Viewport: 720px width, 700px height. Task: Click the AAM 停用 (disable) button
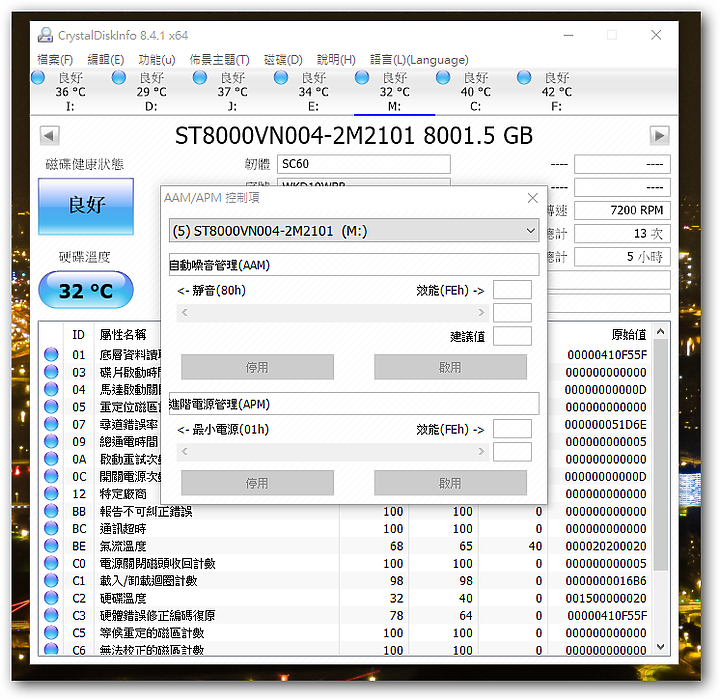coord(257,367)
